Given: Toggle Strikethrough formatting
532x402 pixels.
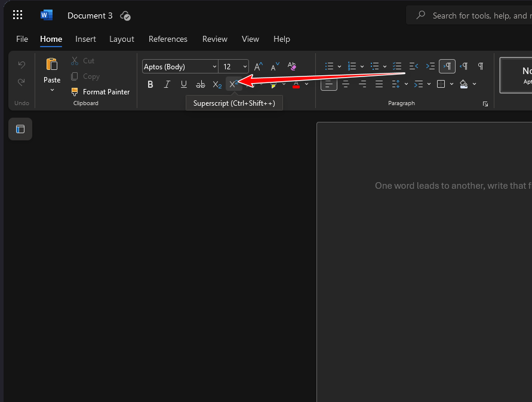Looking at the screenshot, I should [201, 84].
